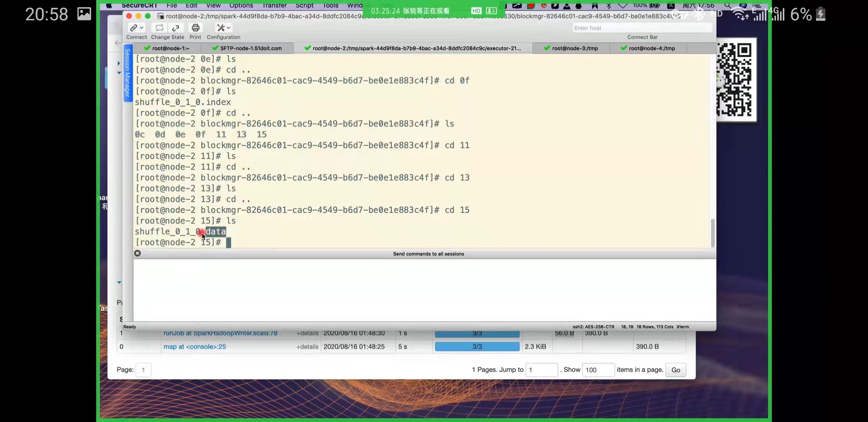
Task: Expand the Configuration dropdown arrow
Action: click(x=229, y=28)
